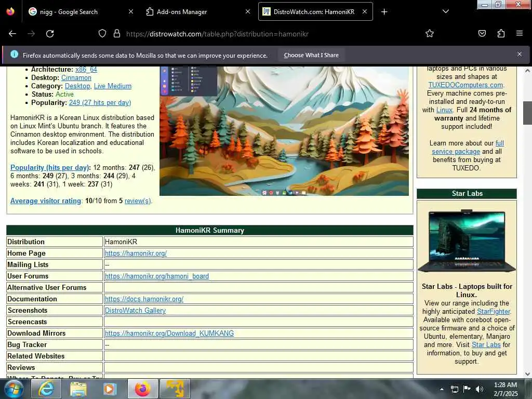Open a new tab
Screen dimensions: 532x399
click(384, 12)
